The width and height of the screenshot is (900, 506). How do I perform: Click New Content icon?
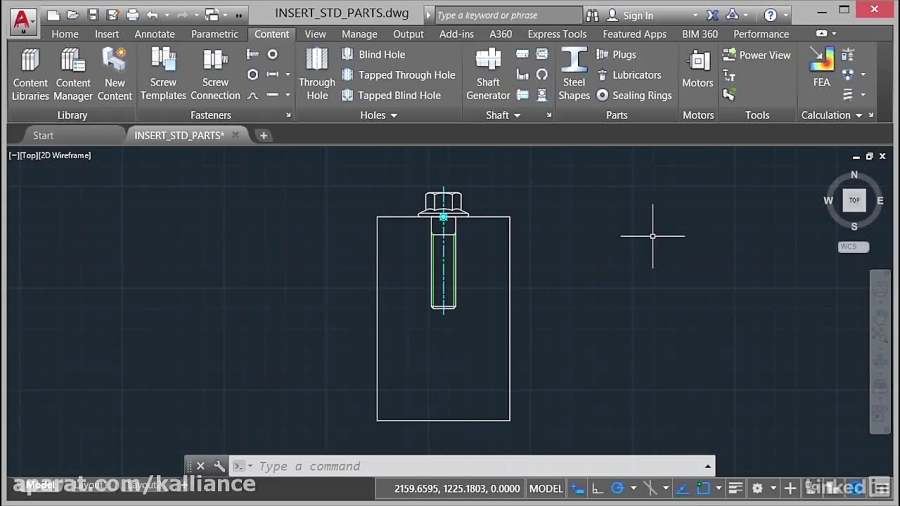[x=114, y=75]
